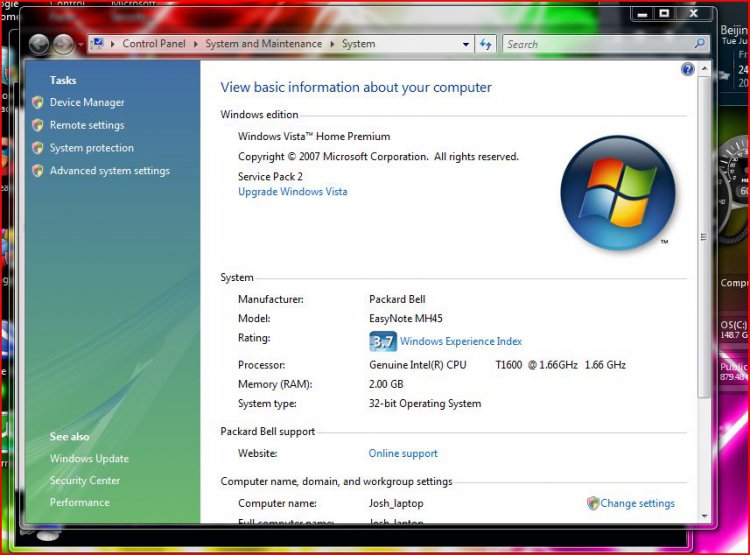The height and width of the screenshot is (555, 750).
Task: Click shield icon beside Change settings
Action: pyautogui.click(x=593, y=503)
